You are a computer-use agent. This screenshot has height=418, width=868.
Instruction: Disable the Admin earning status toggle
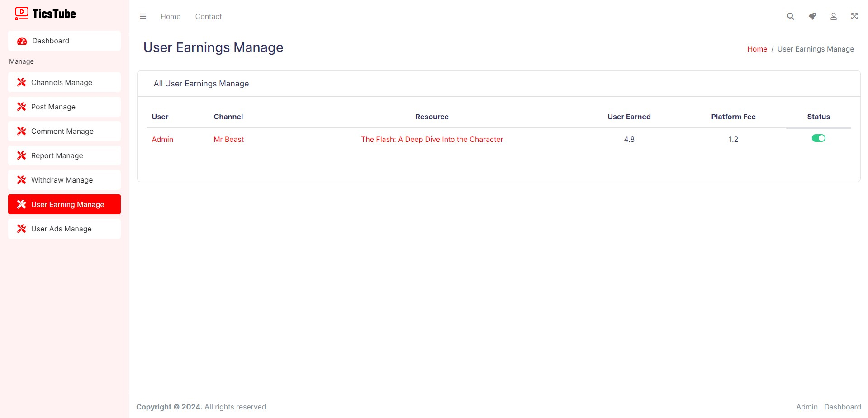818,138
